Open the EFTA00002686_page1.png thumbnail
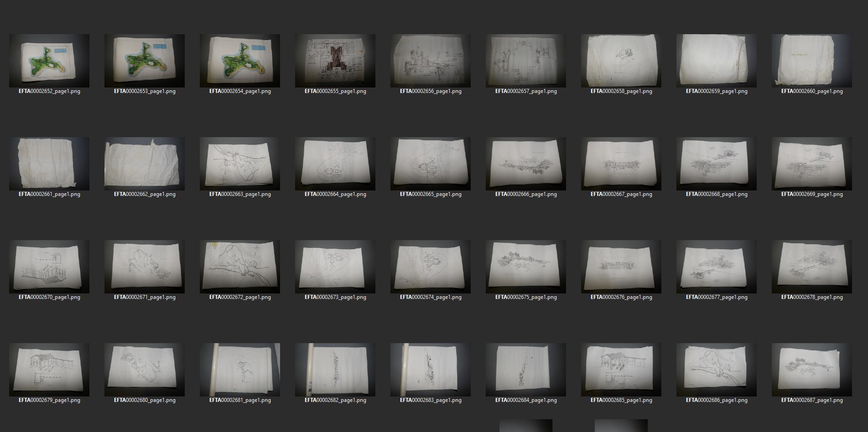Screen dimensions: 868x432 pyautogui.click(x=717, y=370)
